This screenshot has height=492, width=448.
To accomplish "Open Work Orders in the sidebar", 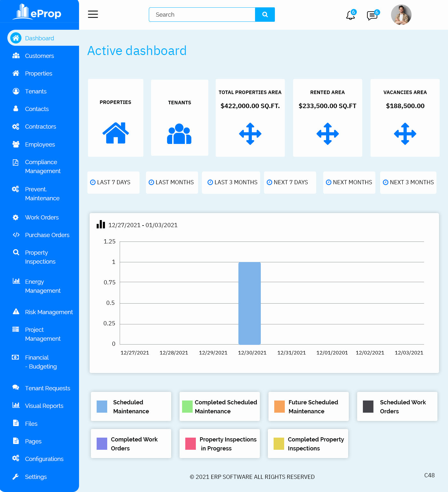I will [x=42, y=218].
